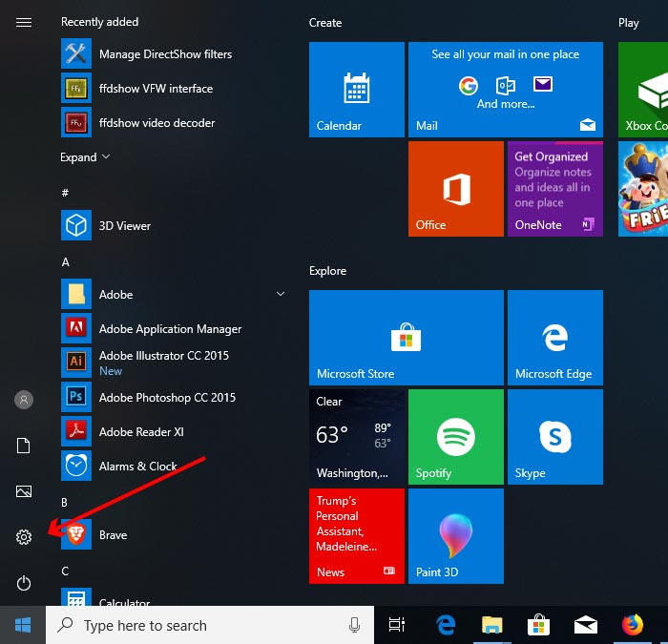Viewport: 668px width, 644px height.
Task: Open the Mail tile
Action: tap(505, 90)
